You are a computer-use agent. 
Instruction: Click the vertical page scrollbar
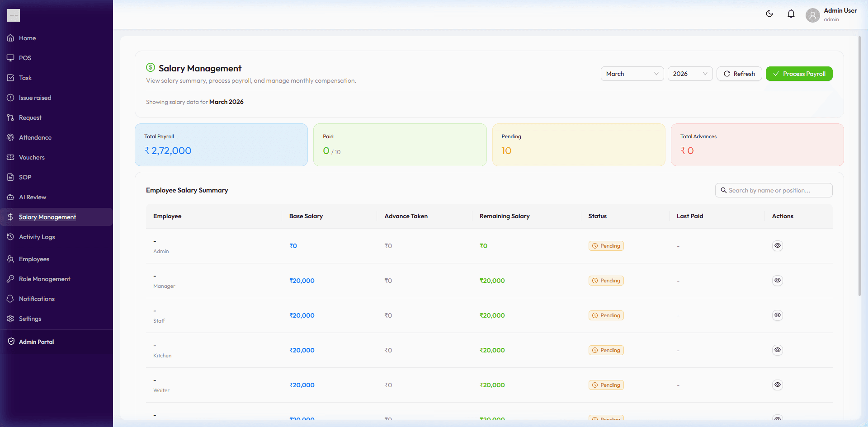(859, 167)
